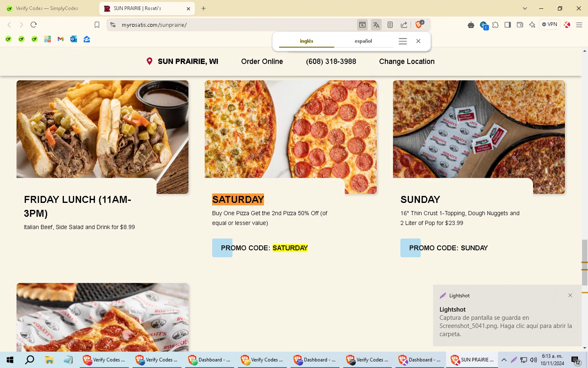Image resolution: width=588 pixels, height=368 pixels.
Task: Open the browser main hamburger menu
Action: [x=579, y=25]
